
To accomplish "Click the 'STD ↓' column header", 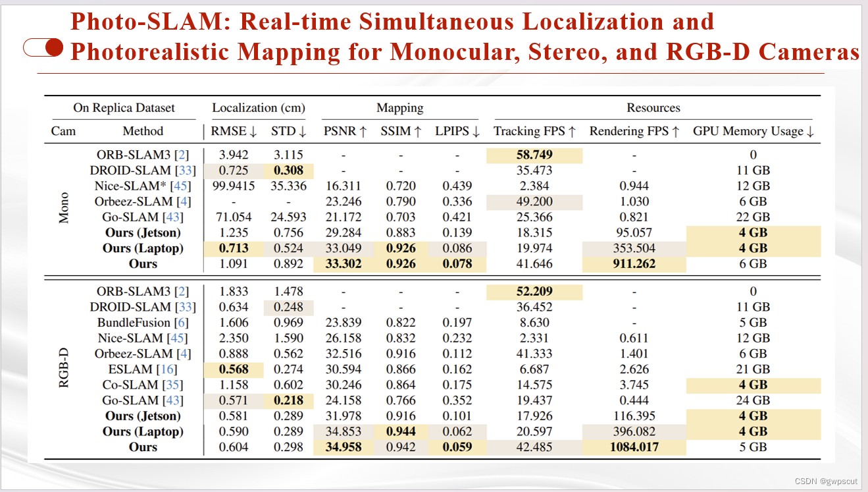I will [289, 132].
